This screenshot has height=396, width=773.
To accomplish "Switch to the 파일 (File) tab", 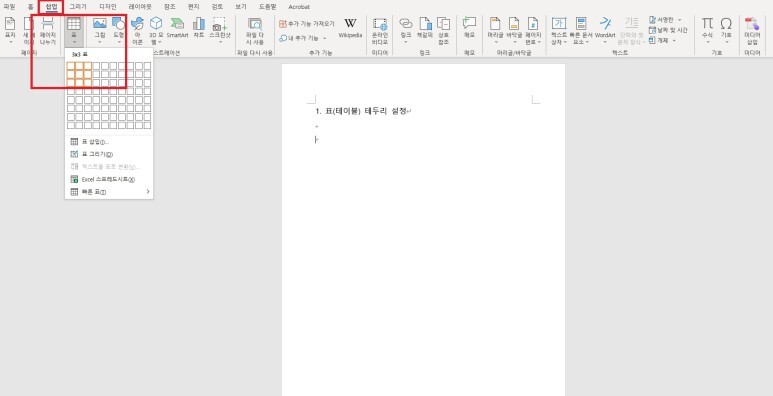I will (x=9, y=7).
